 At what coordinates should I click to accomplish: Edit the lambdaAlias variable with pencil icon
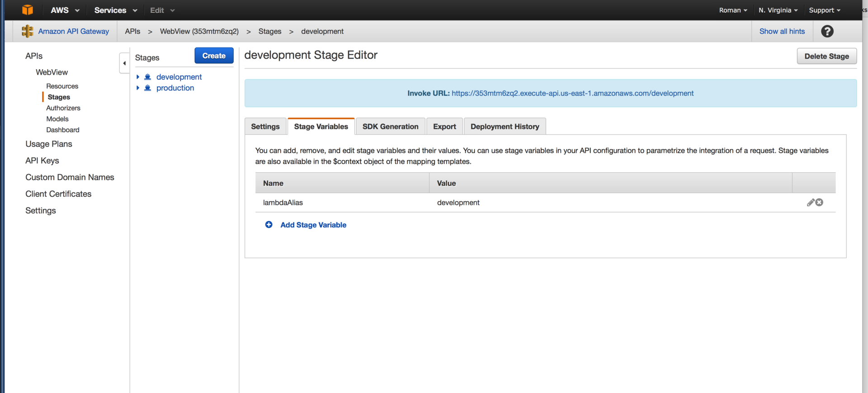811,203
